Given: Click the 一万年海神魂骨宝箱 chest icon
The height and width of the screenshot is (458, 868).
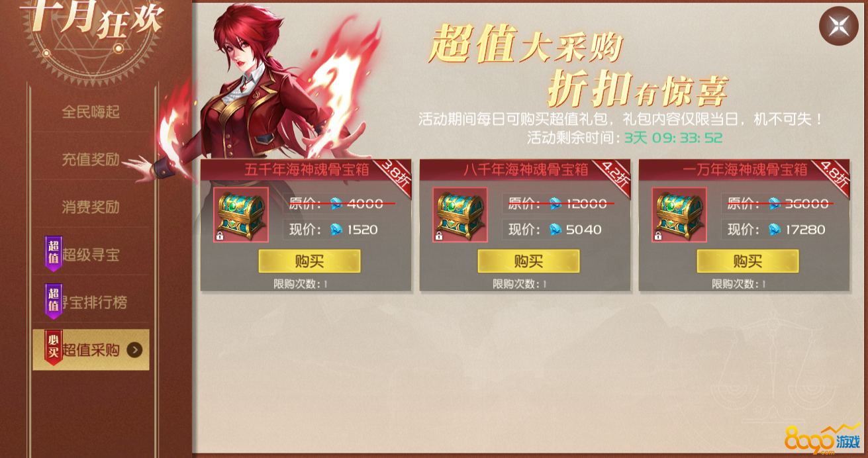Looking at the screenshot, I should pos(679,214).
